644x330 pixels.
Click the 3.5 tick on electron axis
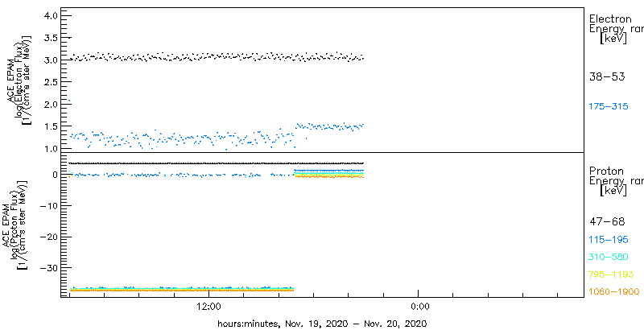pos(50,38)
